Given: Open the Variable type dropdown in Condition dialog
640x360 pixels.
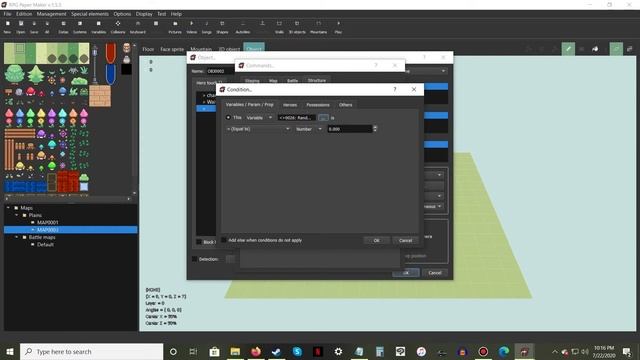Looking at the screenshot, I should point(259,118).
